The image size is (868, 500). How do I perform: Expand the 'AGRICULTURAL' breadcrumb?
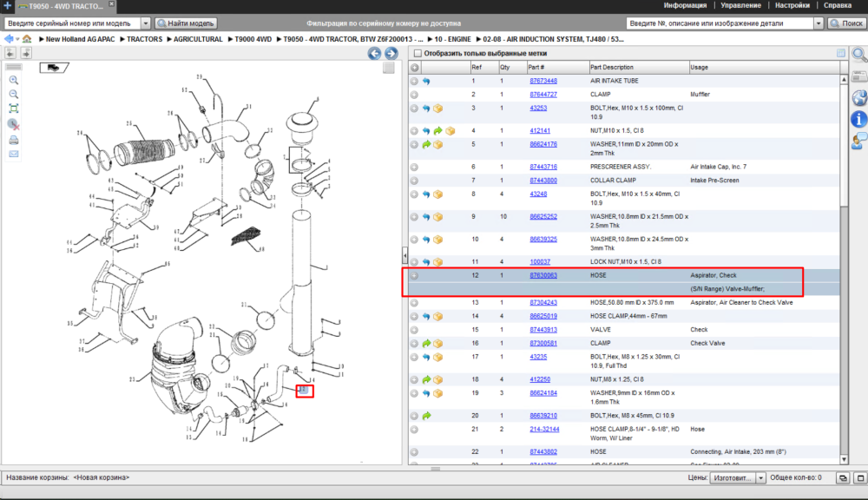tap(169, 39)
